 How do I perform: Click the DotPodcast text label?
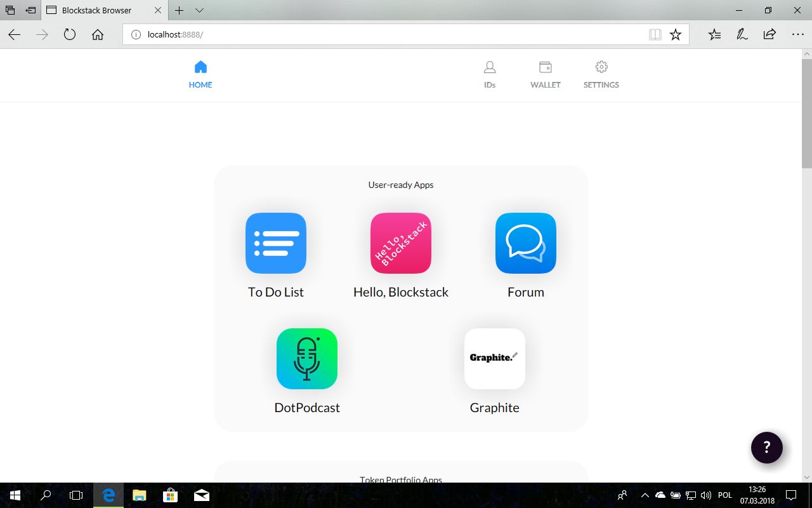[307, 408]
